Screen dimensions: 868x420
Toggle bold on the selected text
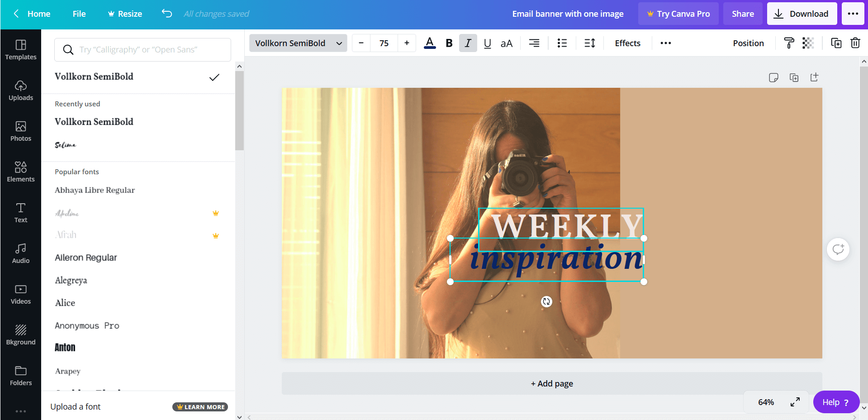pyautogui.click(x=449, y=43)
